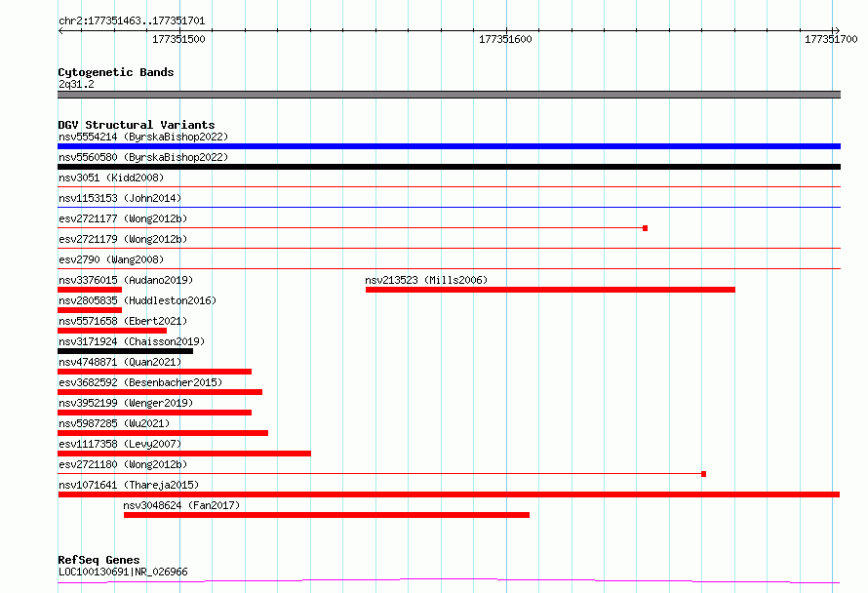Image resolution: width=868 pixels, height=593 pixels.
Task: Click the esv2721180 (Wong2012b) label
Action: pos(123,464)
